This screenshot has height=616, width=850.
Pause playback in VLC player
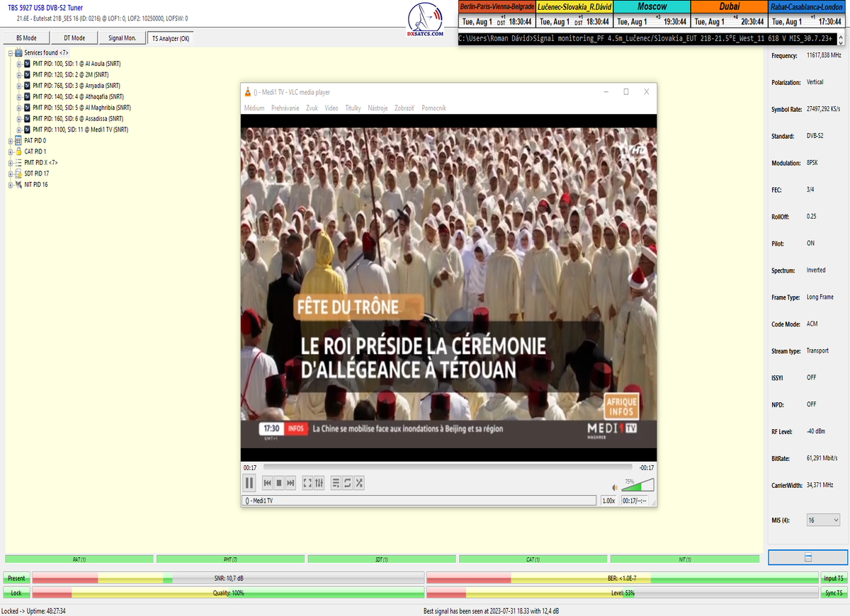coord(249,483)
